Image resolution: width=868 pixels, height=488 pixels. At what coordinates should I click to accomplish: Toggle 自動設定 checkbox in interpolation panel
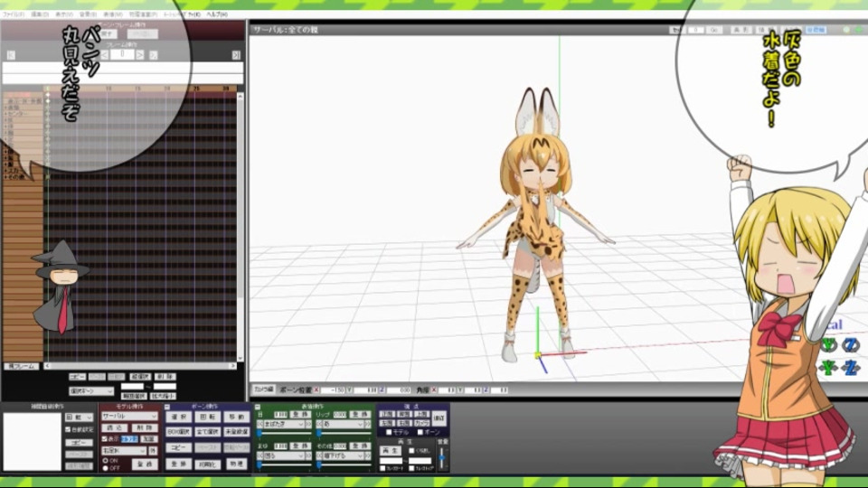[68, 429]
